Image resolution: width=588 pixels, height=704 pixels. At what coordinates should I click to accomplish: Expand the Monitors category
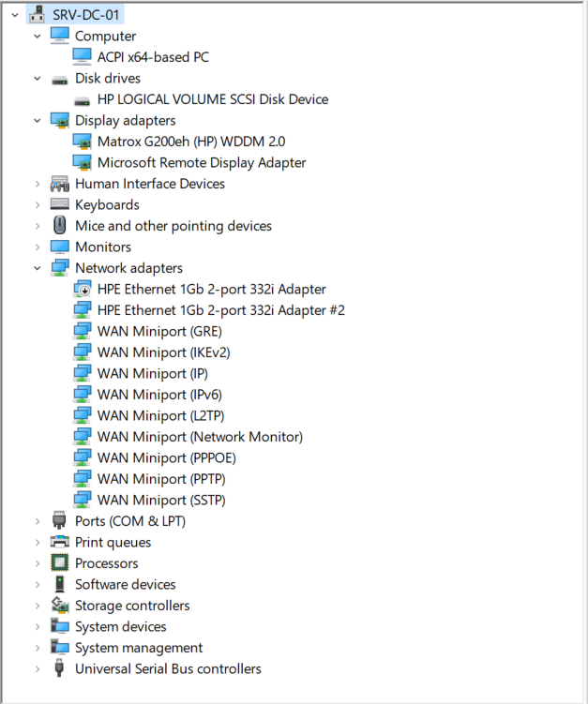point(38,247)
